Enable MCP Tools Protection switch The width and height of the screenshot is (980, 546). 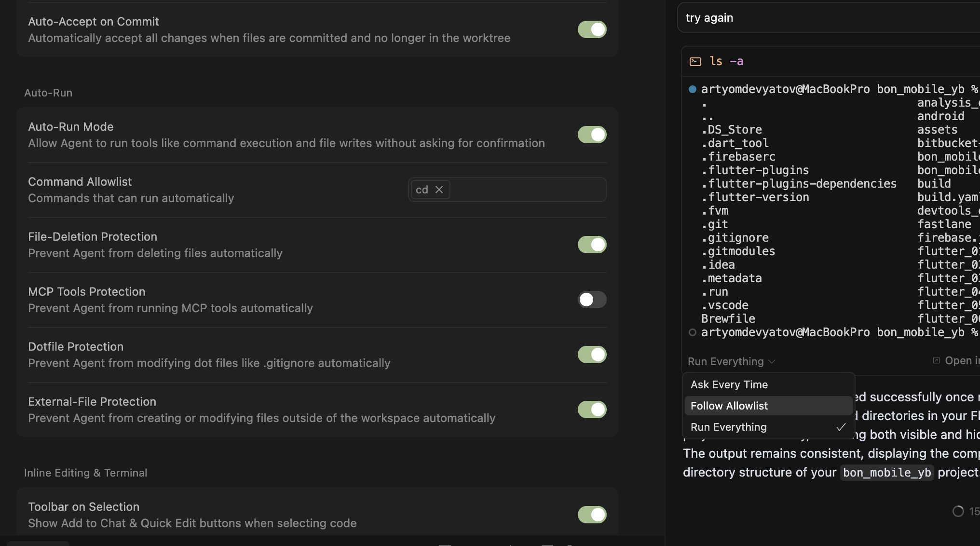[592, 300]
